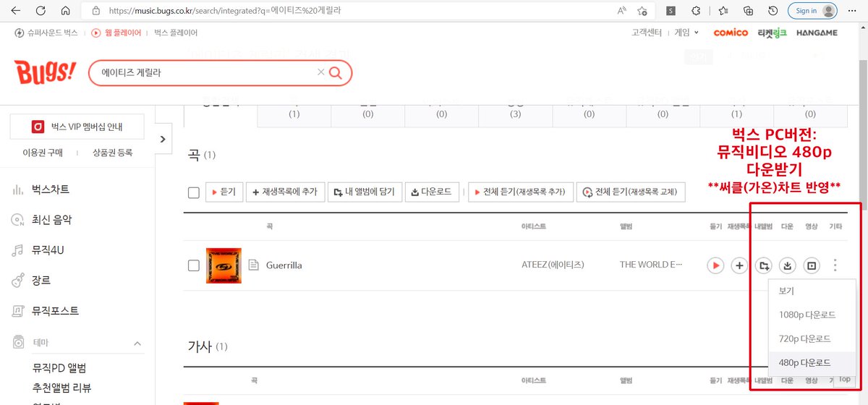This screenshot has height=405, width=868.
Task: Collapse the left sidebar with arrow
Action: [x=163, y=139]
